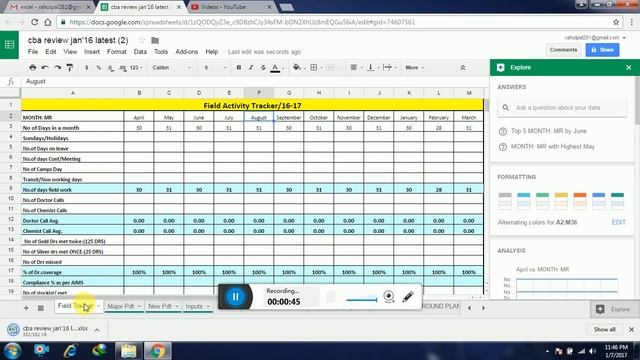
Task: Open the Calibri font dropdown
Action: [171, 67]
